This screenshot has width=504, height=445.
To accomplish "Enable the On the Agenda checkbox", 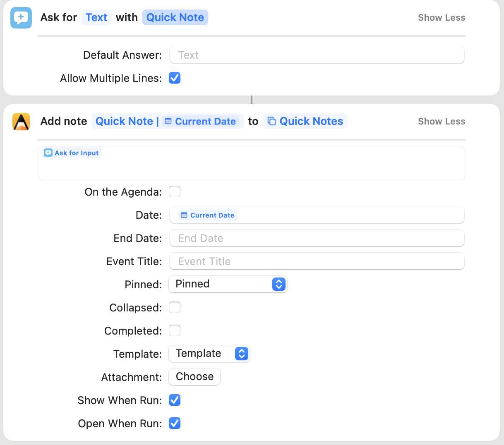I will (175, 191).
